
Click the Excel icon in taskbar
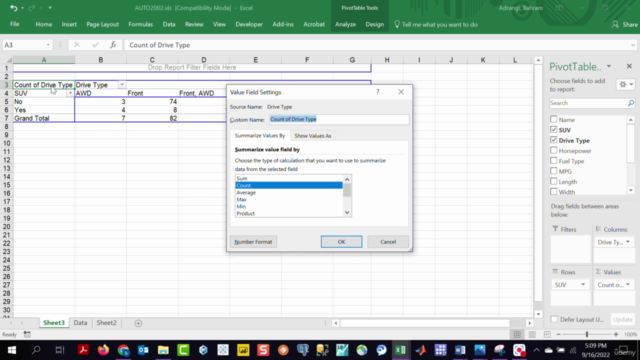point(400,350)
